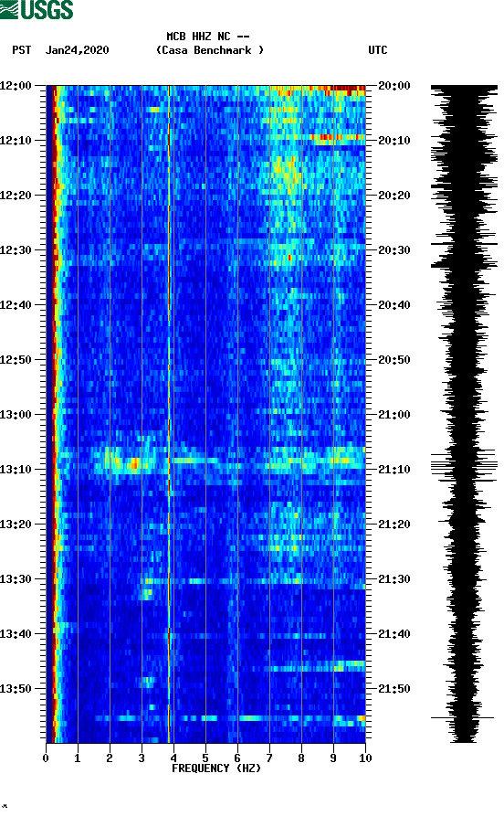
Task: Click the '7' frequency axis tick label
Action: 269,758
